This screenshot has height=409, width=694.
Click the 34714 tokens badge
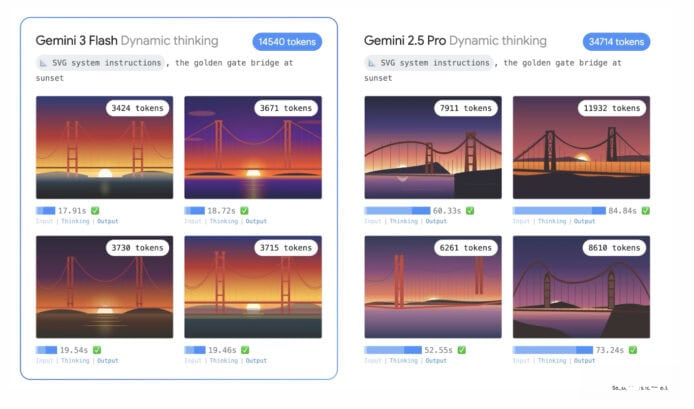point(616,42)
